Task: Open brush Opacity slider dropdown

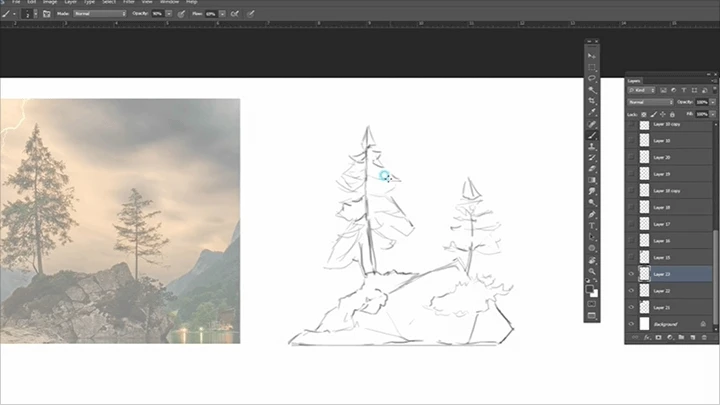Action: pyautogui.click(x=169, y=14)
